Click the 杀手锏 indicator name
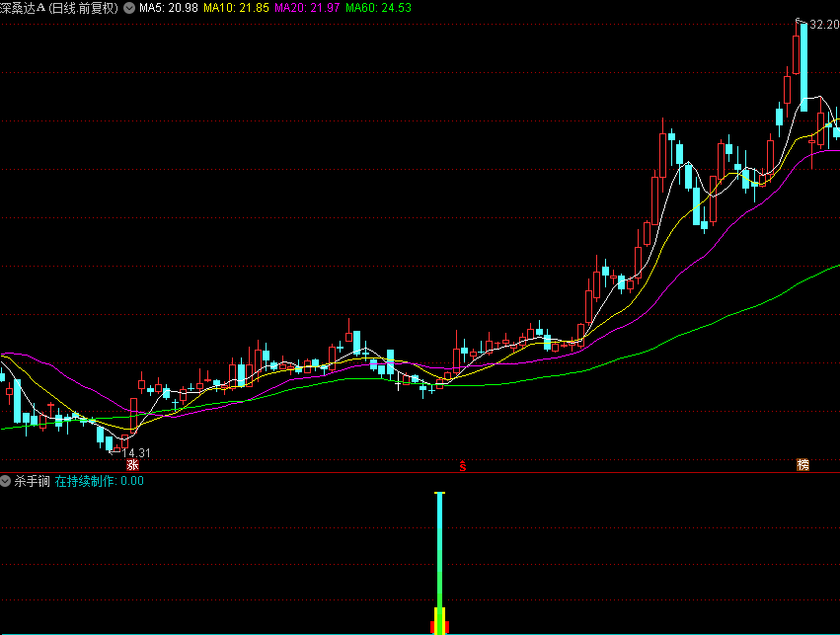This screenshot has width=840, height=635. [x=33, y=481]
